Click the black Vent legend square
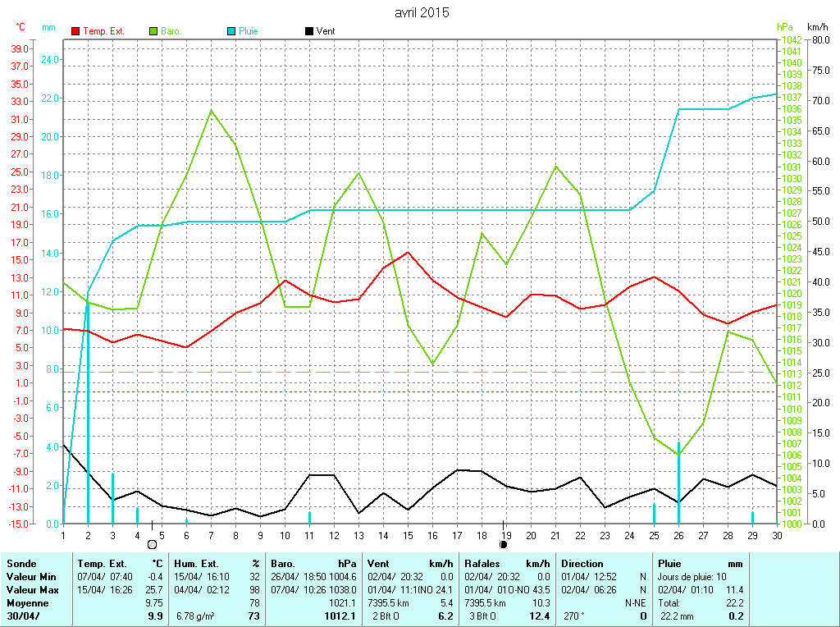Image resolution: width=840 pixels, height=627 pixels. (309, 31)
